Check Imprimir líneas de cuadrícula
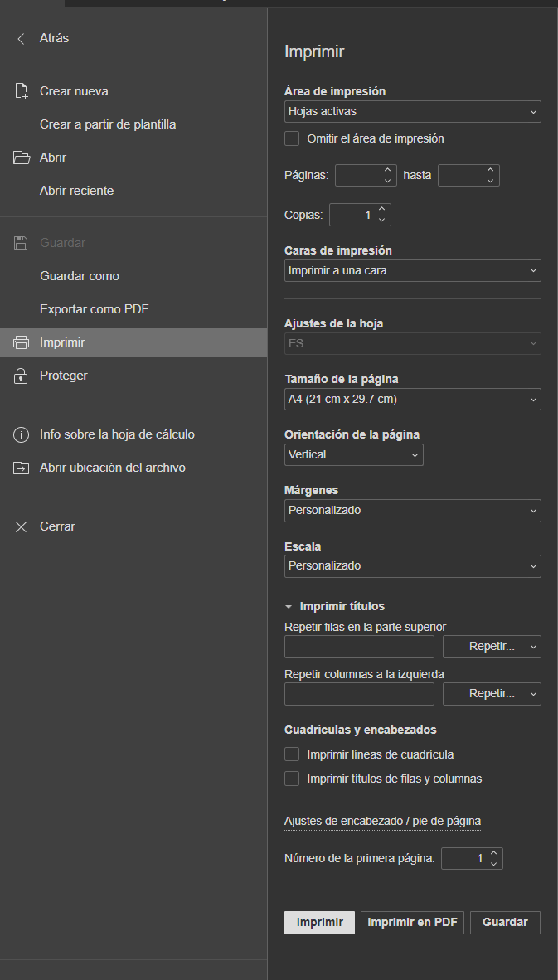The width and height of the screenshot is (558, 980). click(292, 754)
